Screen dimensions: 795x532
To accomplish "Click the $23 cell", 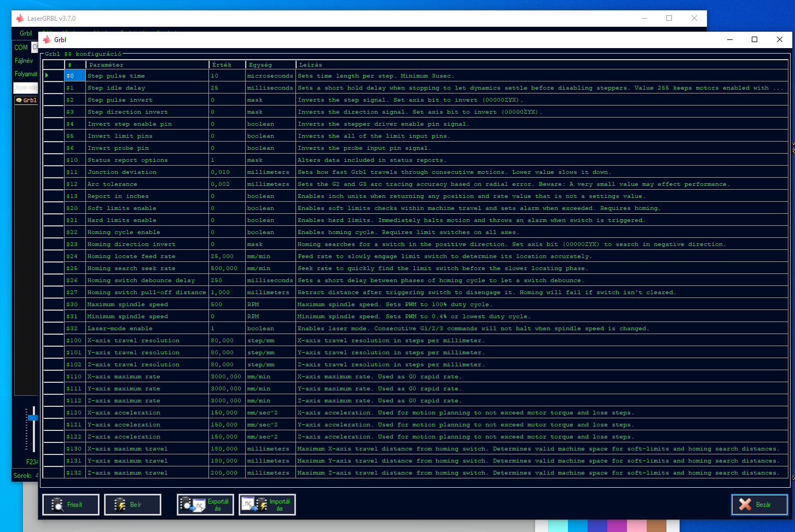I will [x=75, y=244].
